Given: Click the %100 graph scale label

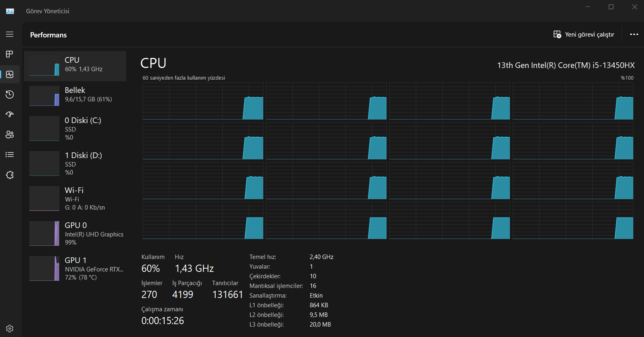Looking at the screenshot, I should tap(627, 78).
